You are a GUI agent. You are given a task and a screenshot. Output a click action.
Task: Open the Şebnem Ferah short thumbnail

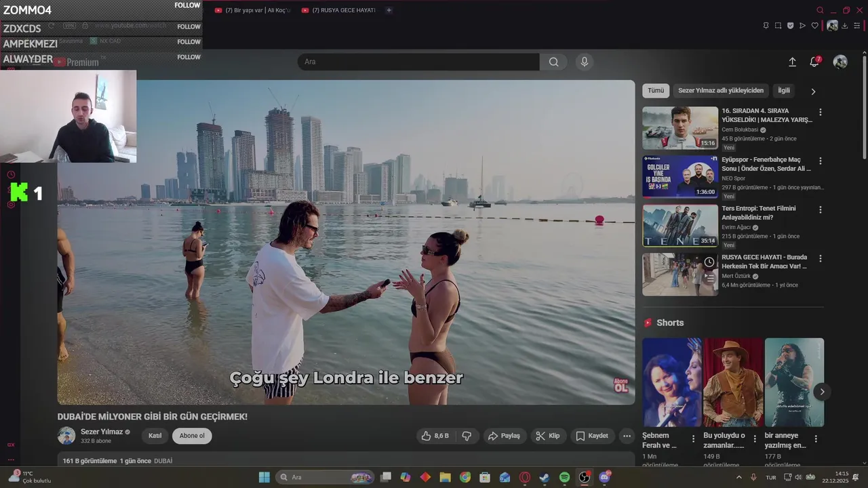pyautogui.click(x=672, y=382)
